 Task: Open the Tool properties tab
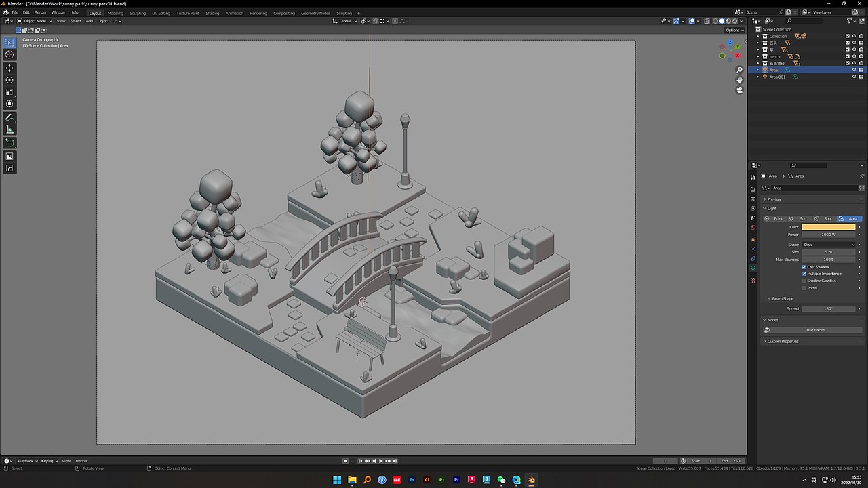(753, 178)
